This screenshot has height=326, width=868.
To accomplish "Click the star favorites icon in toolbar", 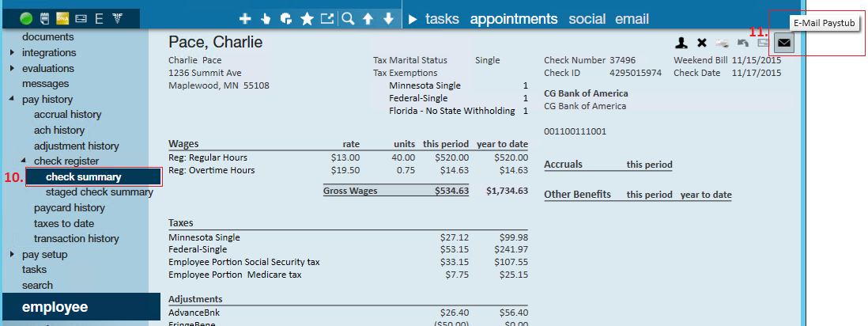I will (x=307, y=20).
